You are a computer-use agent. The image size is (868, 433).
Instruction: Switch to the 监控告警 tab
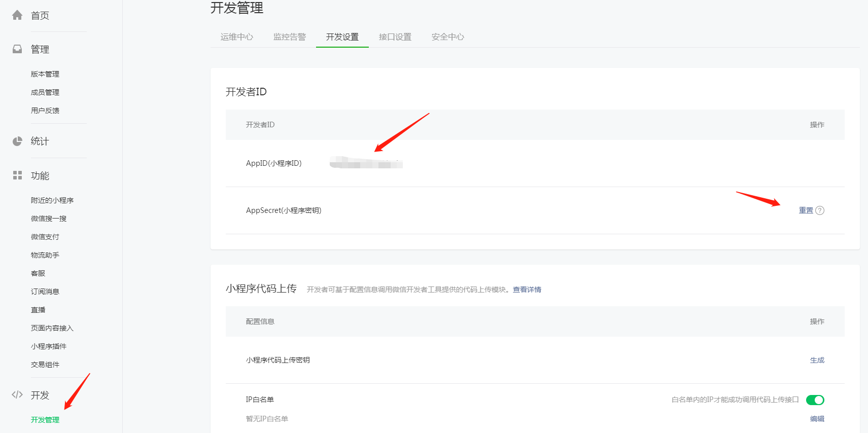290,37
